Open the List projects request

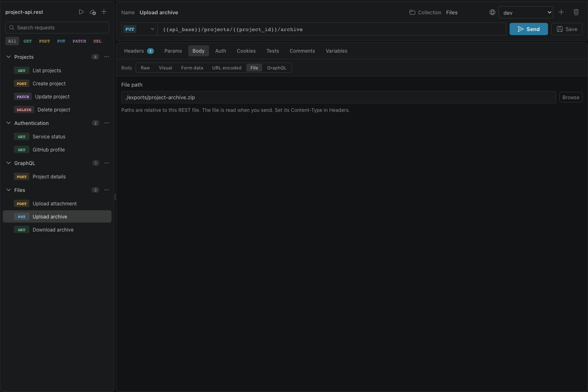coord(57,71)
